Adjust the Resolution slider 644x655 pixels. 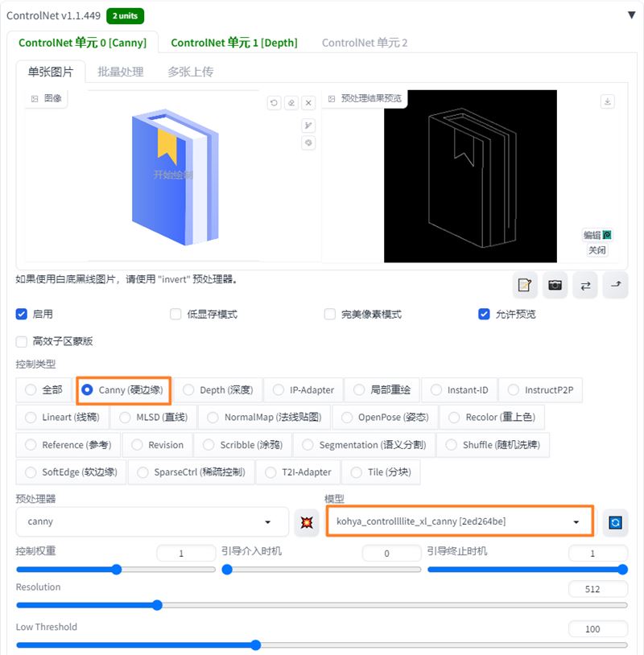pyautogui.click(x=322, y=605)
